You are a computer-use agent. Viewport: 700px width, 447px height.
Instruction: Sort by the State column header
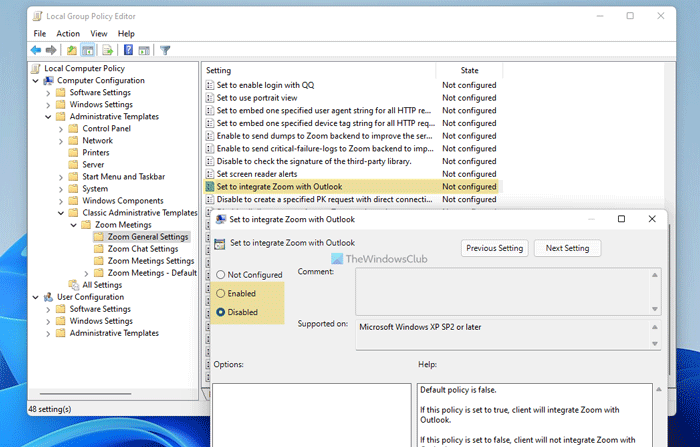(x=469, y=71)
